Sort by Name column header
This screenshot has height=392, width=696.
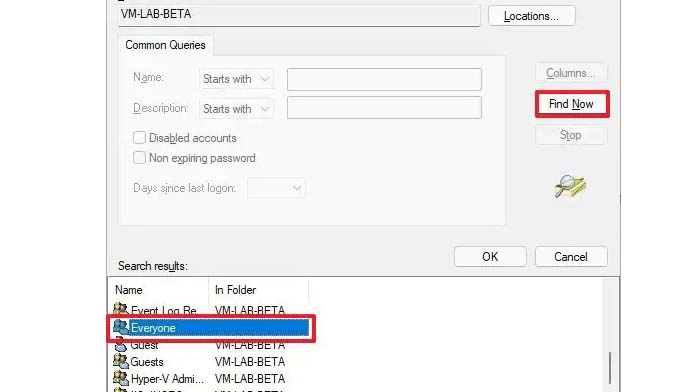coord(158,290)
